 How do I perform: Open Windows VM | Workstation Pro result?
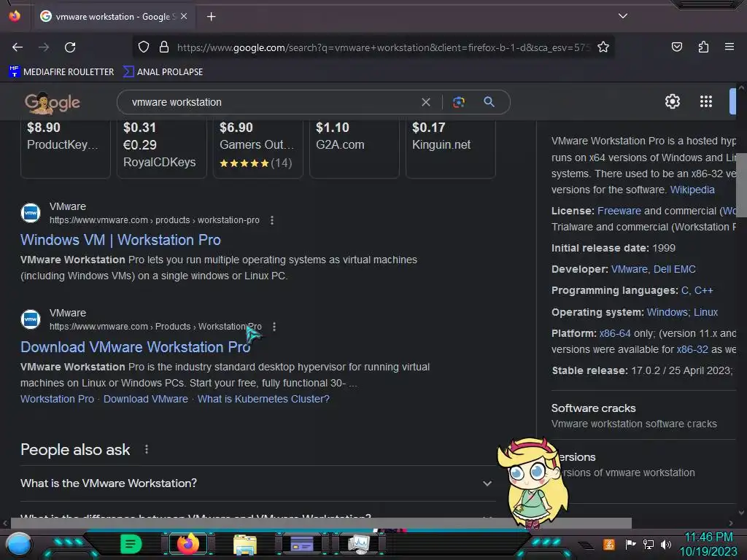[120, 239]
